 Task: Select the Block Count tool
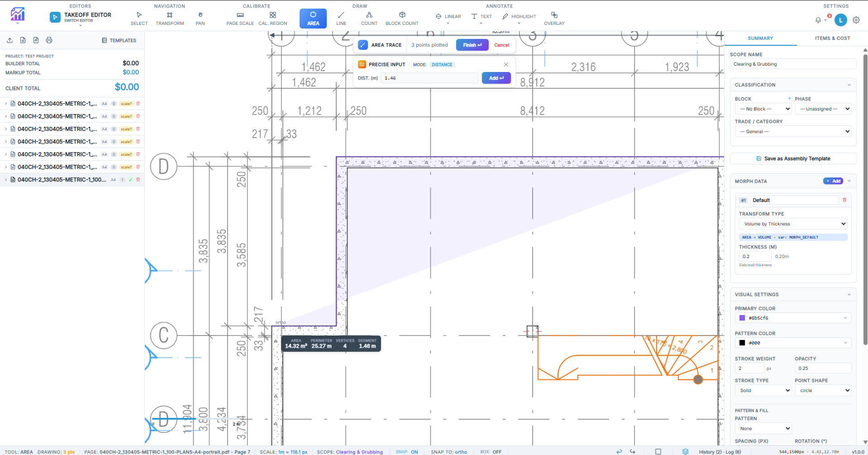point(401,18)
